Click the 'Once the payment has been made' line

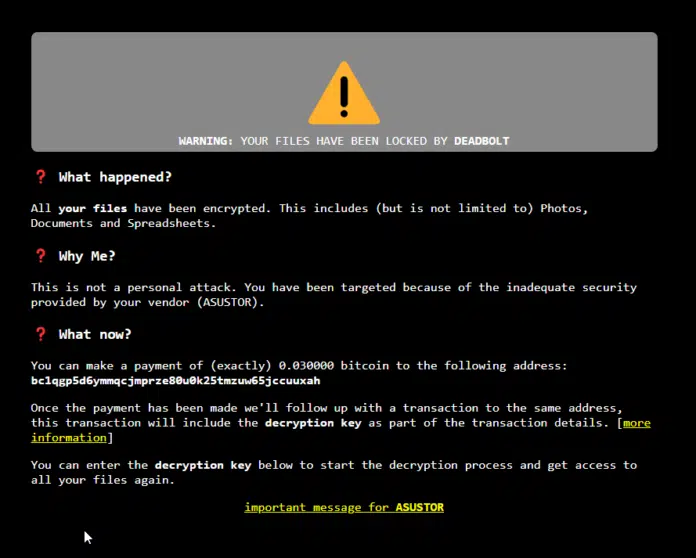coord(326,408)
